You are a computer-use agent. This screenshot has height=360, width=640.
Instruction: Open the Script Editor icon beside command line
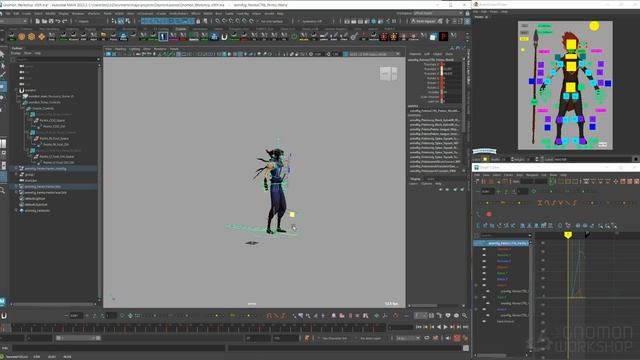point(466,348)
